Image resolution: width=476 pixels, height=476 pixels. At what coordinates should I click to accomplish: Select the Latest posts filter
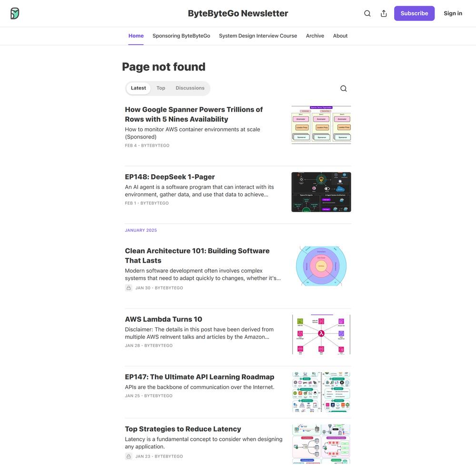click(138, 88)
